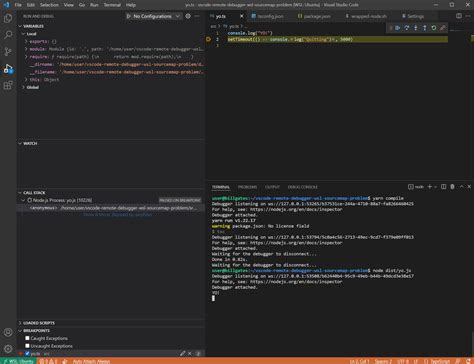Maximize the terminal panel size

tap(461, 187)
